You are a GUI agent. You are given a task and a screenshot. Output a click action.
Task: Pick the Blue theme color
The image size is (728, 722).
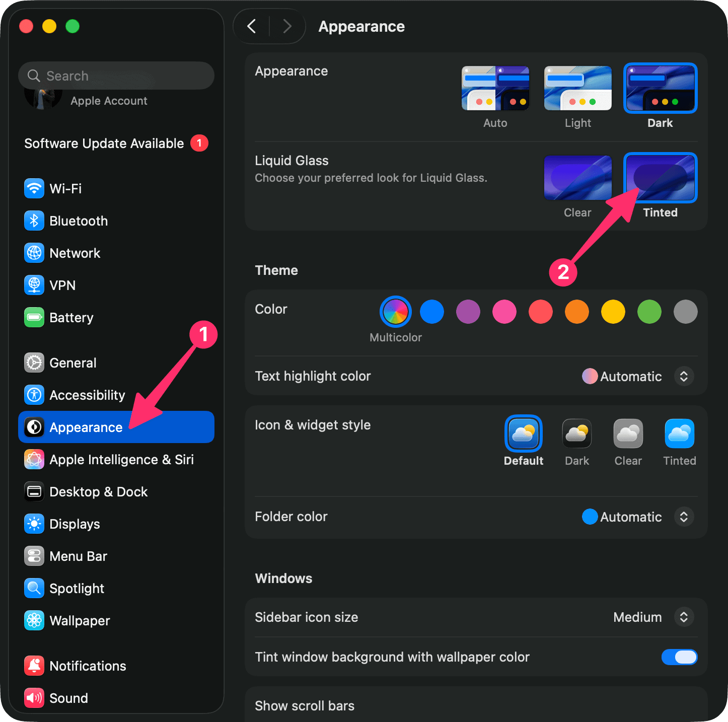pos(432,312)
